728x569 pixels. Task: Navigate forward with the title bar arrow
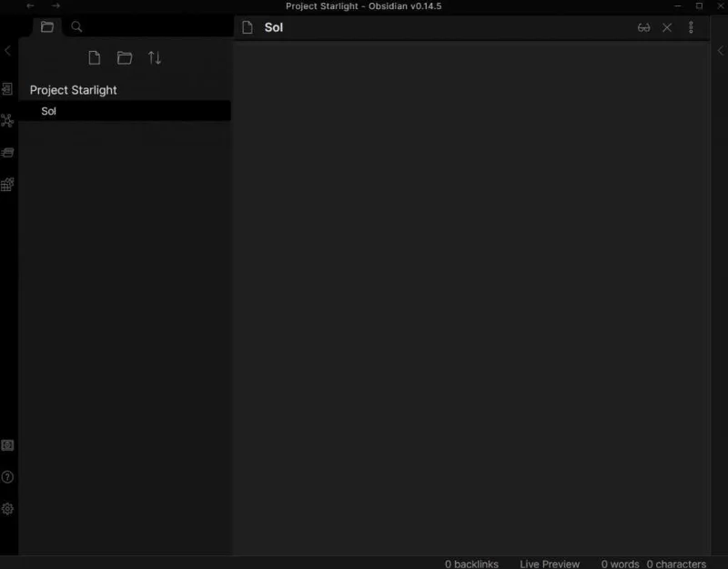tap(56, 6)
